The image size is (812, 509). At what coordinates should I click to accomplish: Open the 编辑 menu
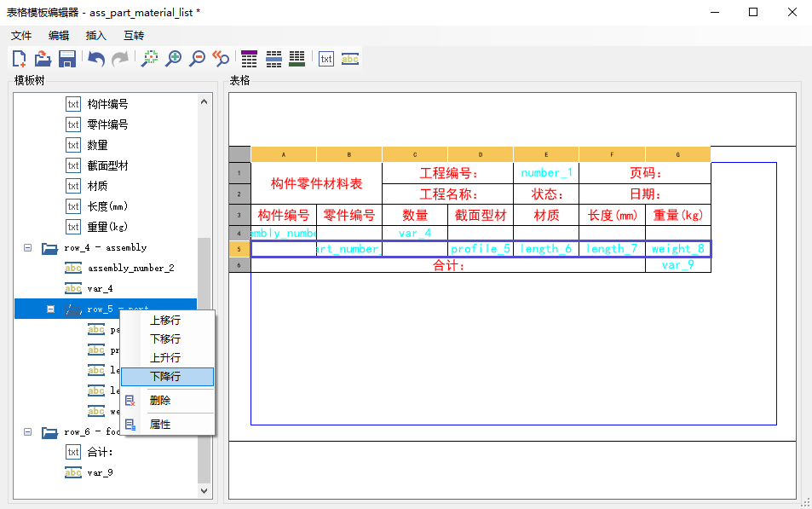tap(59, 35)
